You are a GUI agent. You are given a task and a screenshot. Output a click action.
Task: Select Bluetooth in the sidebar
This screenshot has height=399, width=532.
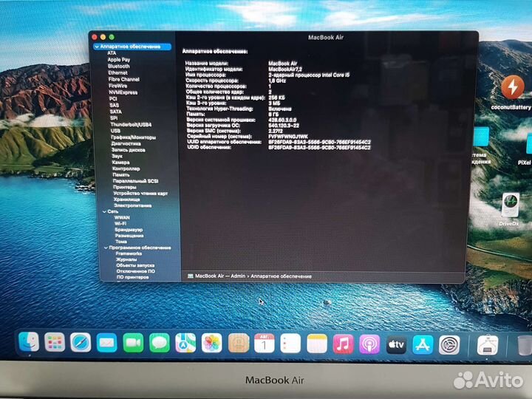coord(119,66)
